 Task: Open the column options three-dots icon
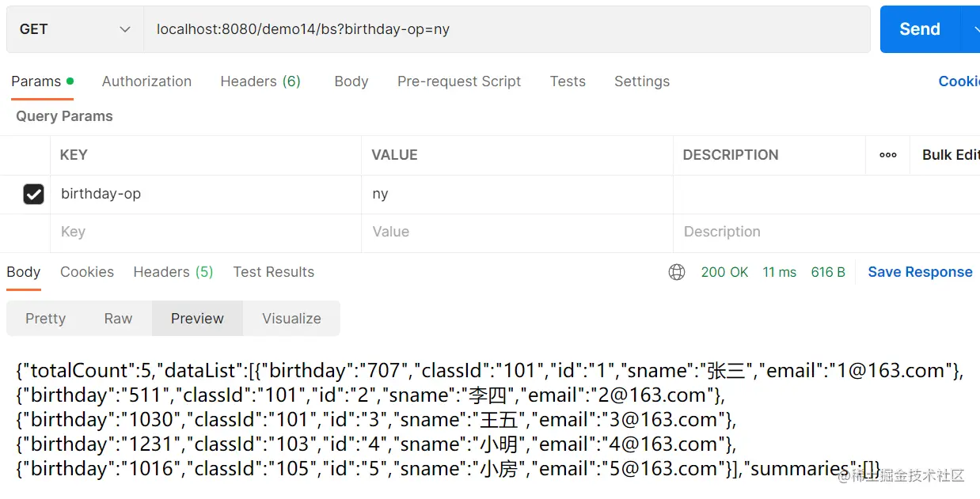pyautogui.click(x=888, y=155)
